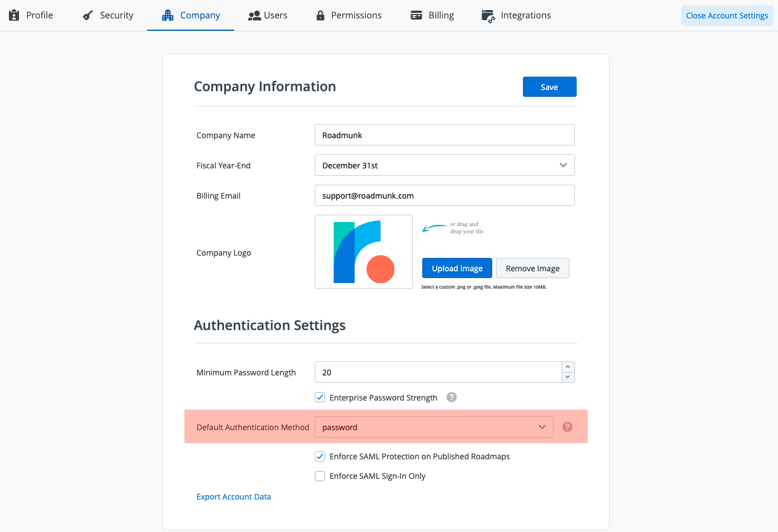Image resolution: width=778 pixels, height=532 pixels.
Task: Open the Security tab
Action: pyautogui.click(x=108, y=15)
